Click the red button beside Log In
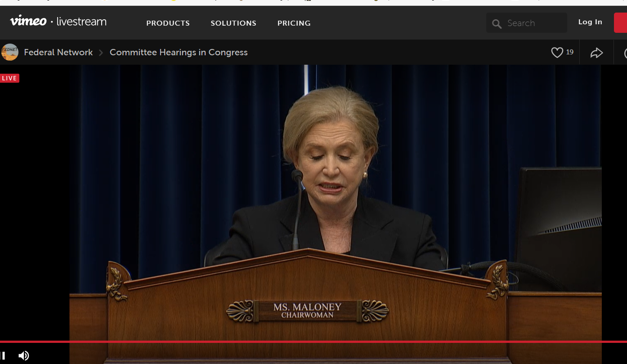The height and width of the screenshot is (364, 627). pyautogui.click(x=621, y=22)
